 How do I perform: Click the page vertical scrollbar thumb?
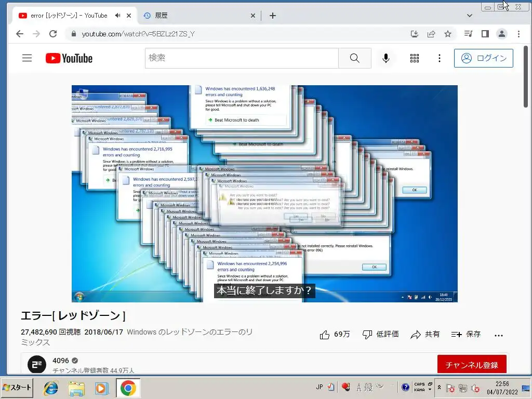point(526,77)
